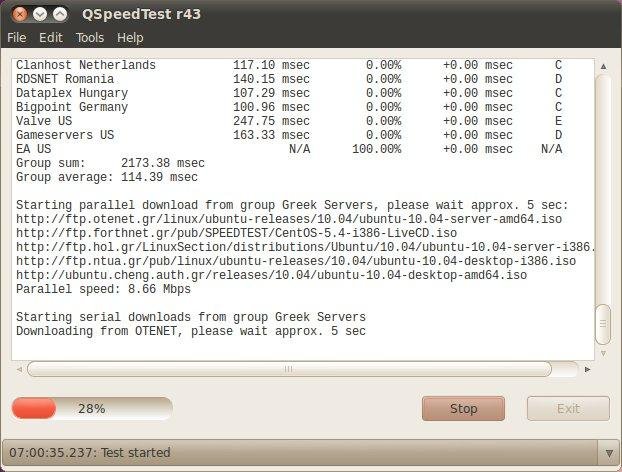The width and height of the screenshot is (622, 472).
Task: Open the Edit menu
Action: click(51, 38)
